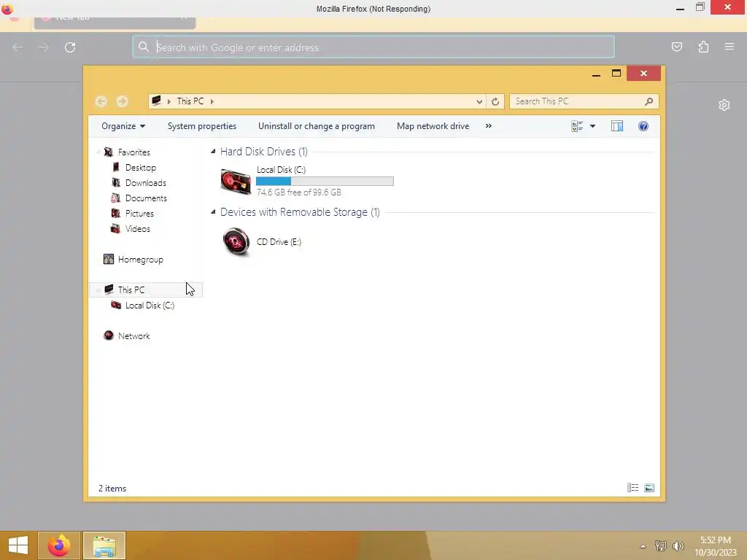Click Uninstall or change a program
The width and height of the screenshot is (747, 560).
[x=317, y=126]
